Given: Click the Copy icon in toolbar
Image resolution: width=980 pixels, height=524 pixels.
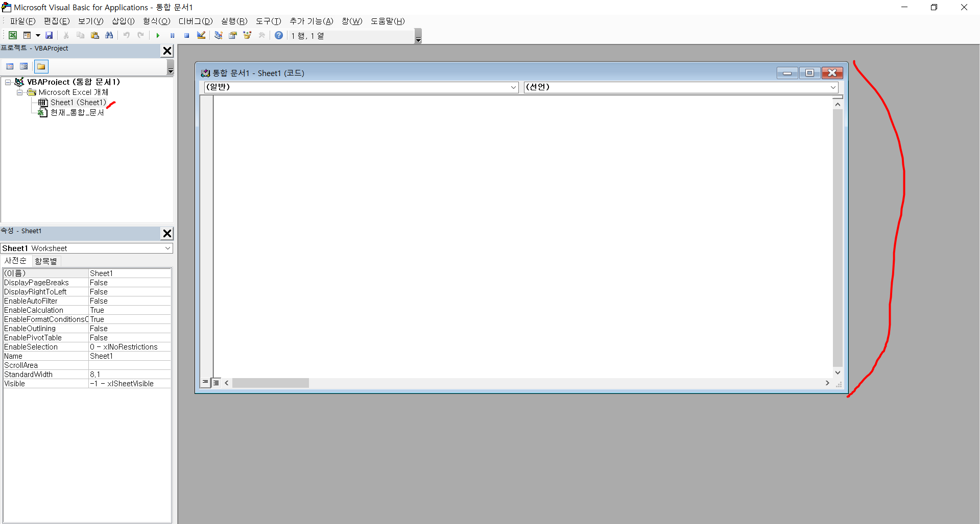Looking at the screenshot, I should [80, 35].
